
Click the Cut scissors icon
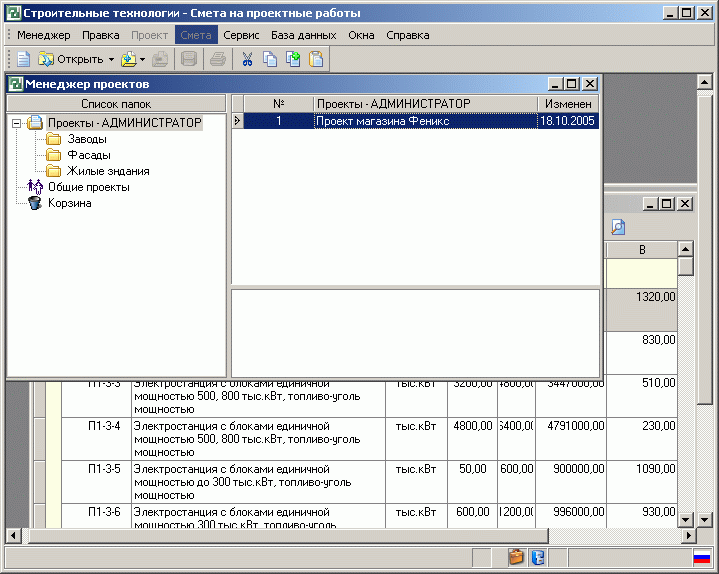pos(247,59)
